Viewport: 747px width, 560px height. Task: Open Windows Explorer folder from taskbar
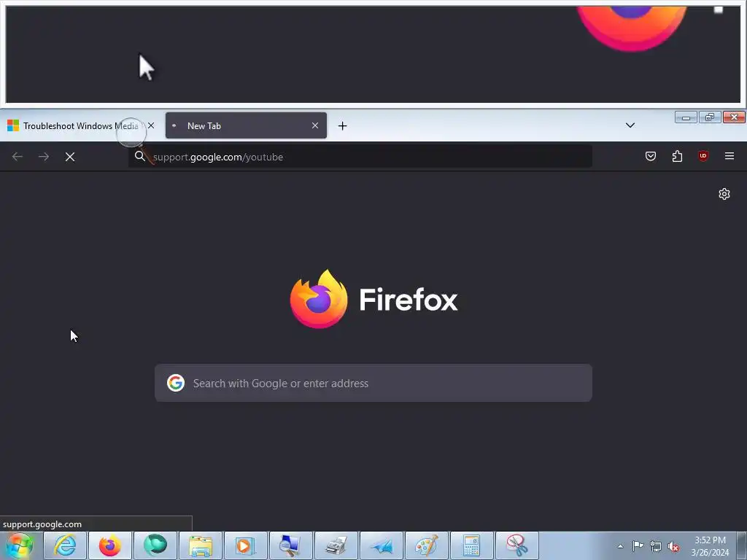coord(200,545)
